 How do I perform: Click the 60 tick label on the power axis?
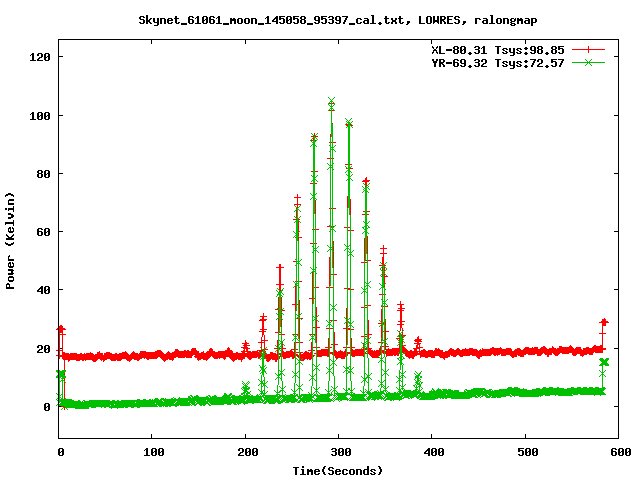(41, 232)
